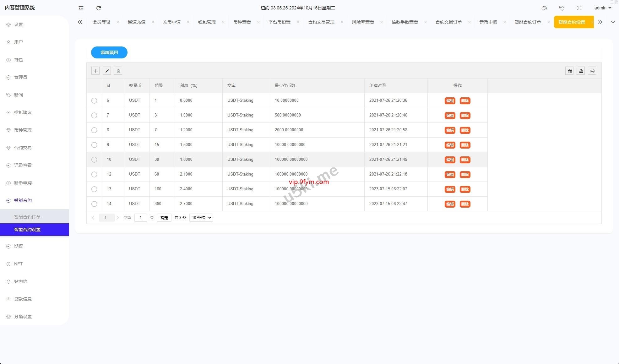Open the 10 条/页 page size dropdown

(x=201, y=218)
